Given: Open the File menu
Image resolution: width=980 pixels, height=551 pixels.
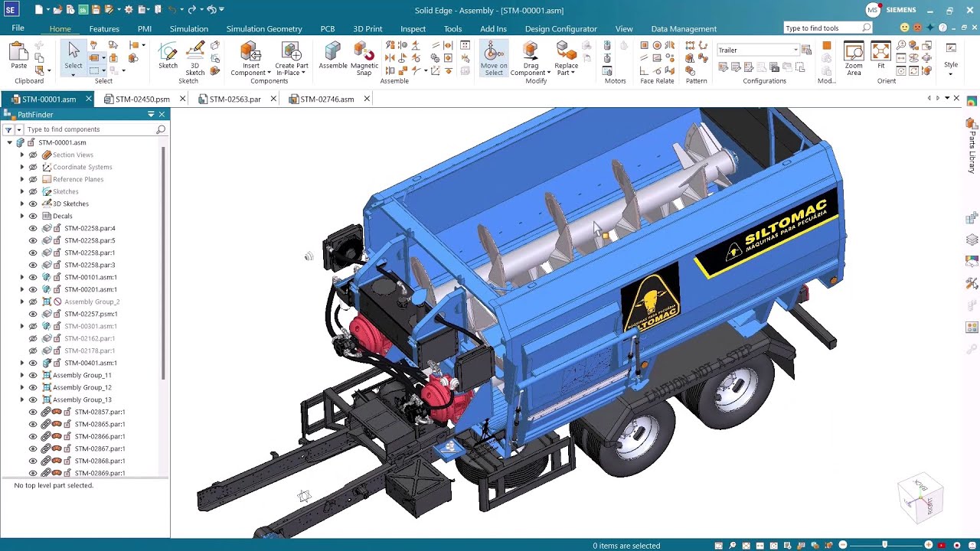Looking at the screenshot, I should (x=18, y=28).
